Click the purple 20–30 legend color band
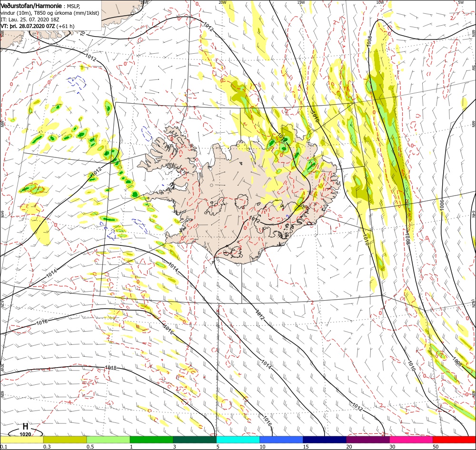Image resolution: width=476 pixels, height=450 pixels. coord(368,440)
